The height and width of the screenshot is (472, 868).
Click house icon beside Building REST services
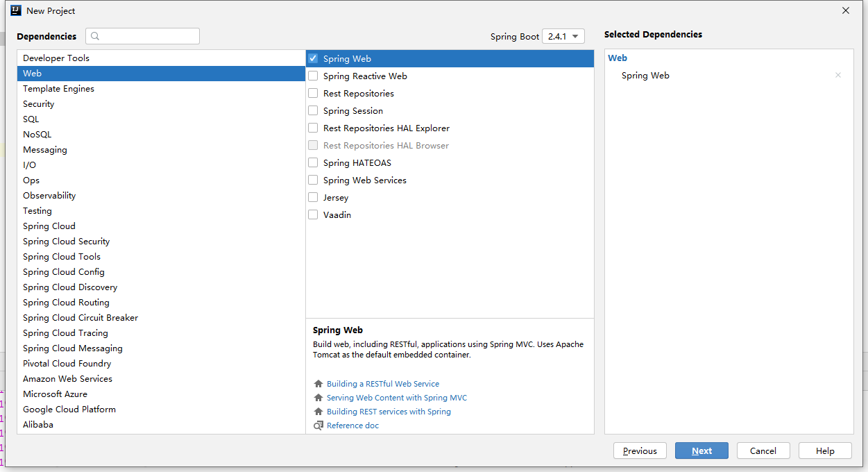pyautogui.click(x=318, y=412)
